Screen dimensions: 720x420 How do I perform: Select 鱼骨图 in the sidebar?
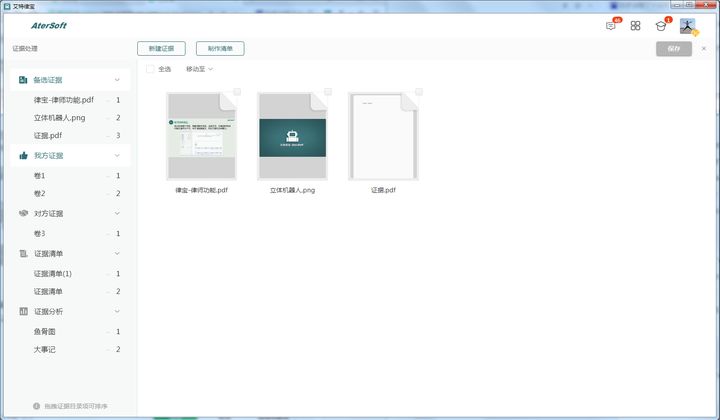click(45, 331)
